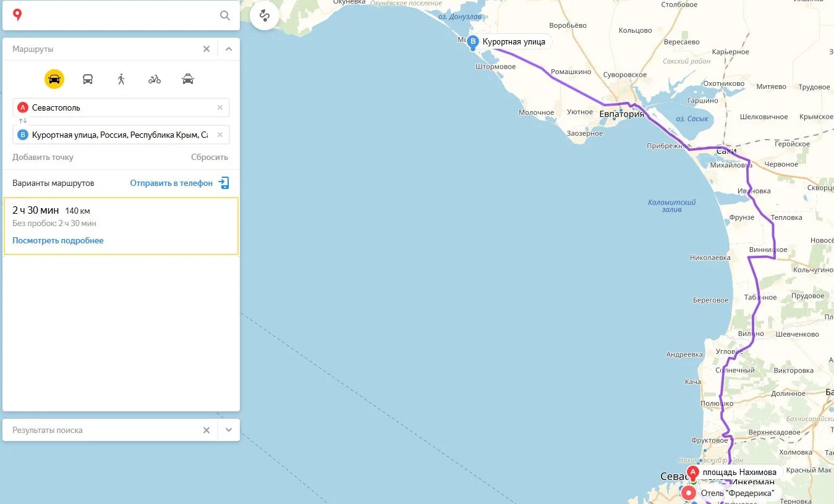Click the Береговое label on map
This screenshot has width=834, height=504.
[710, 300]
